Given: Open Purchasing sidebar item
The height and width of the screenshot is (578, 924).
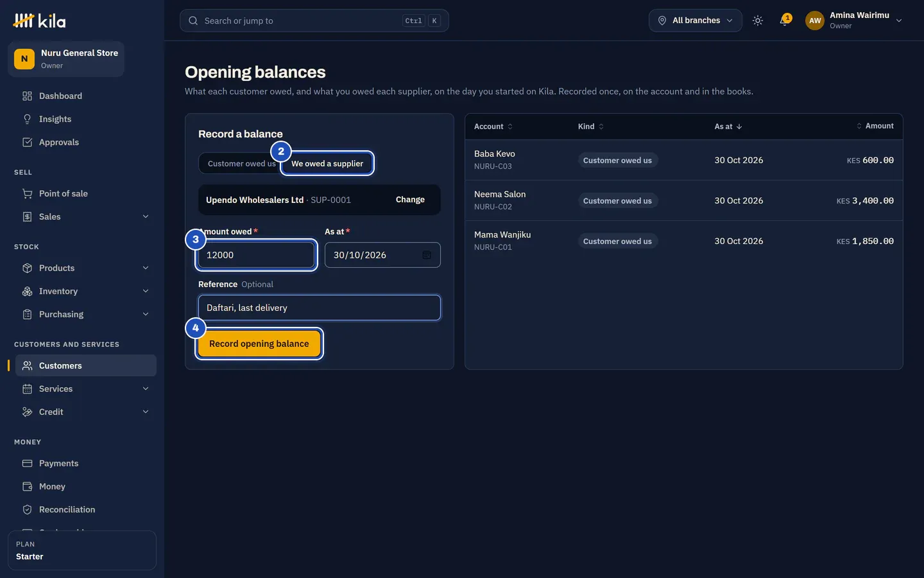Looking at the screenshot, I should (86, 314).
